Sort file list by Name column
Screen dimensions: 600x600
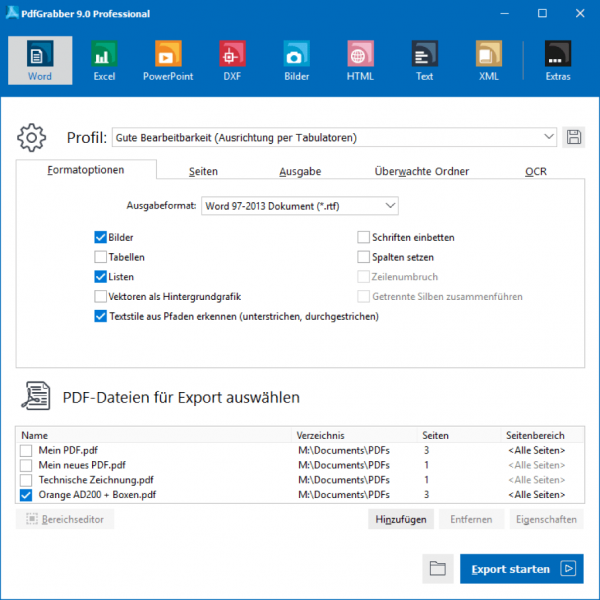tap(155, 435)
